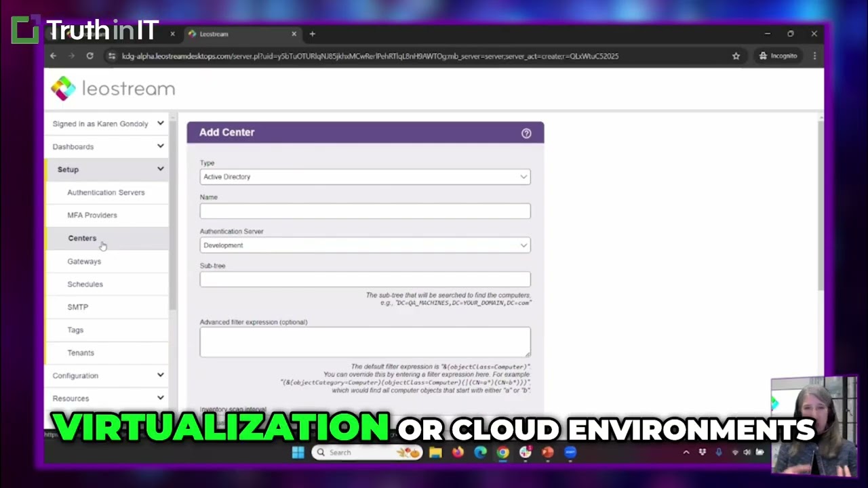The height and width of the screenshot is (488, 868).
Task: Open the Windows Start menu
Action: (x=298, y=452)
